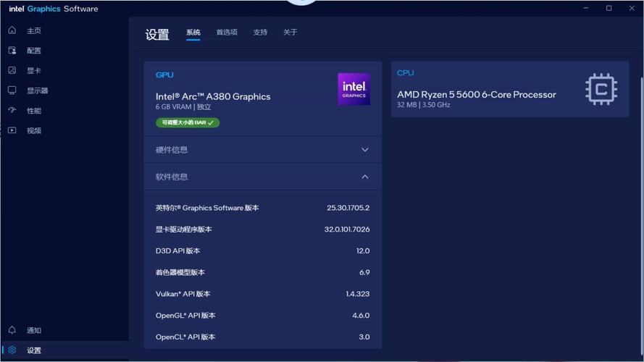This screenshot has width=644, height=362.
Task: Click version value 25.30.1705.2
Action: 348,208
